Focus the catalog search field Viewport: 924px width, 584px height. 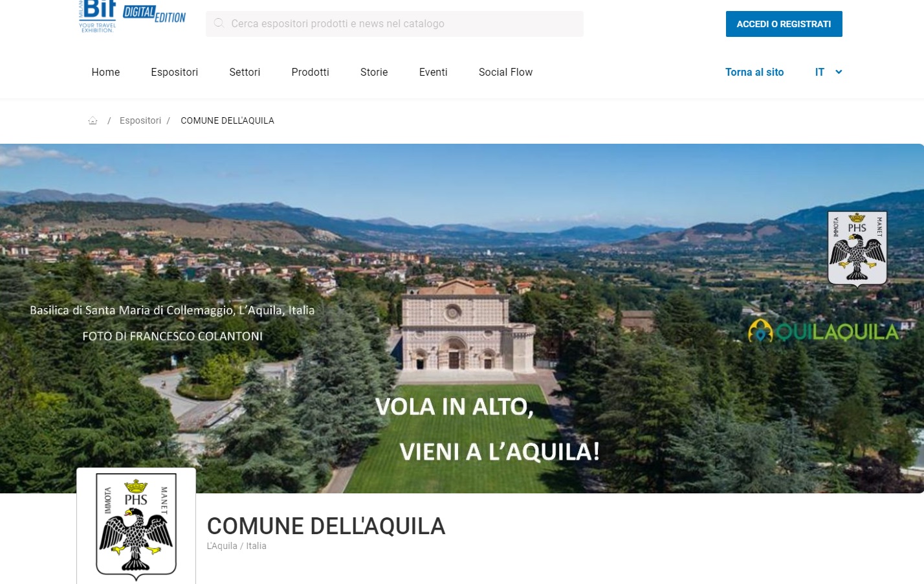[395, 24]
